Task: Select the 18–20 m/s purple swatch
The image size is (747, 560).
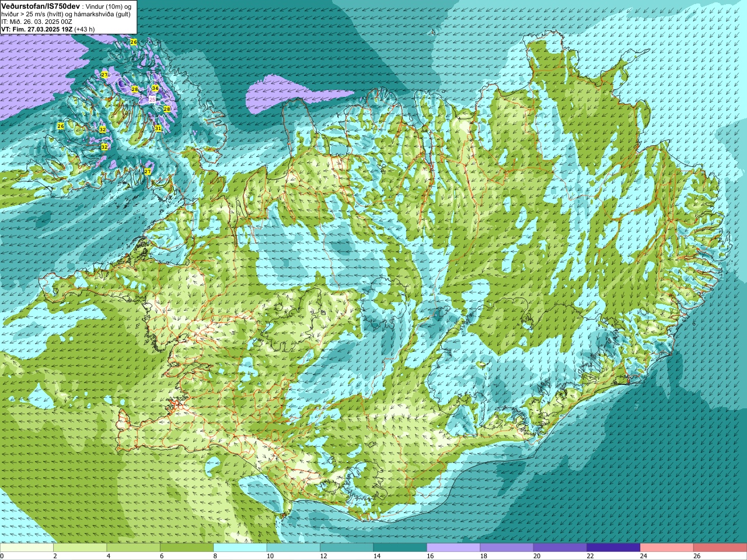Action: (507, 548)
